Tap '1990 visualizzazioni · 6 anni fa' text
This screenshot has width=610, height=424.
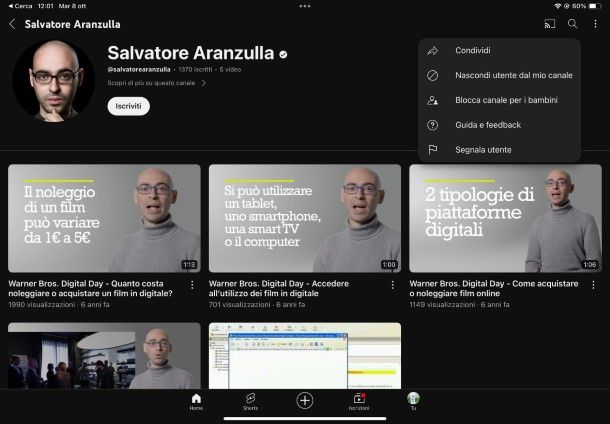pos(59,305)
